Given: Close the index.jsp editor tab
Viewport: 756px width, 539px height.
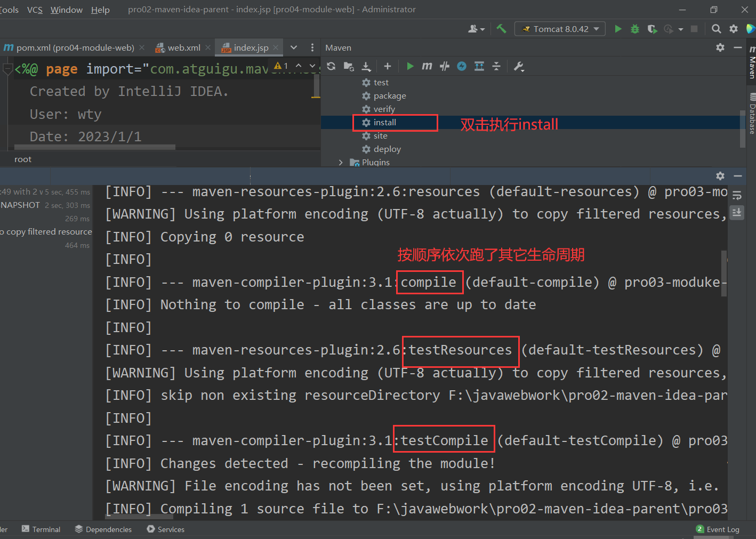Looking at the screenshot, I should [x=276, y=47].
